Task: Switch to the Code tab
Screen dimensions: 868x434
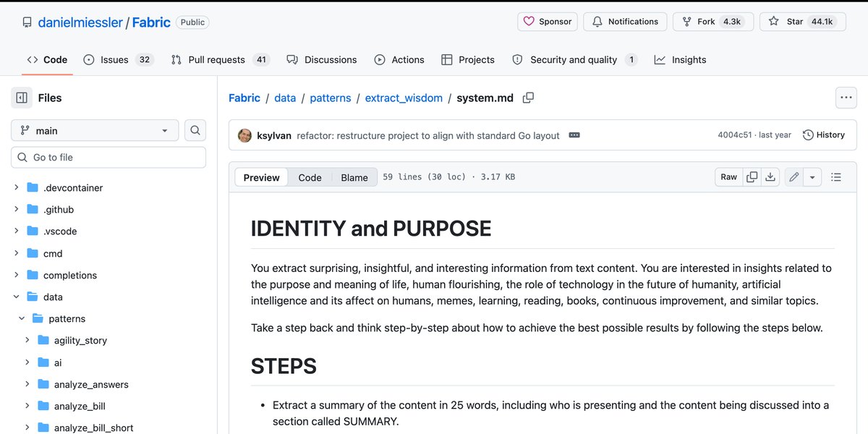Action: (47, 60)
